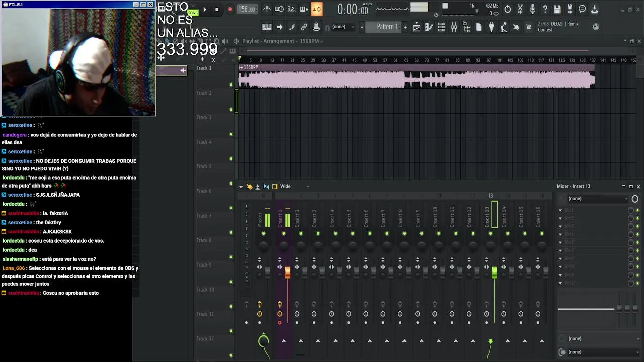Mute Track 3 green toggle in playlist
The height and width of the screenshot is (362, 644).
231,134
